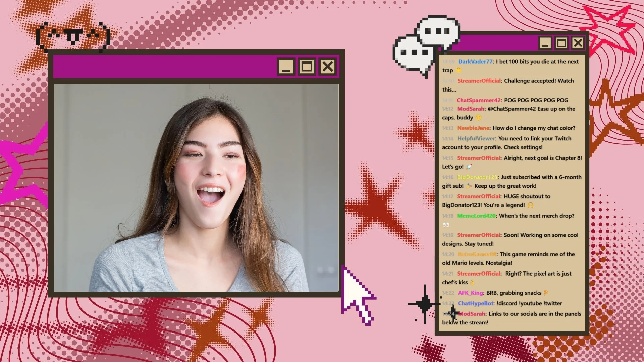Viewport: 644px width, 362px height.
Task: Click StreamerOfficial beside "Right? The pixel art"
Action: pyautogui.click(x=479, y=273)
